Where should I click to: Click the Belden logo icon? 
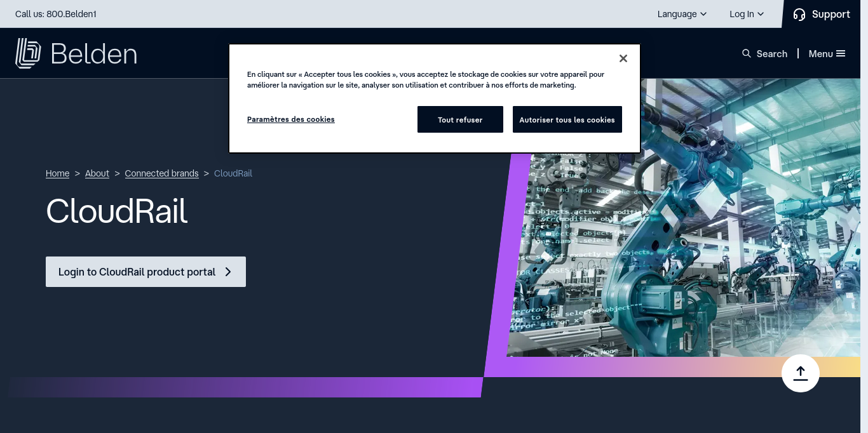pos(28,53)
